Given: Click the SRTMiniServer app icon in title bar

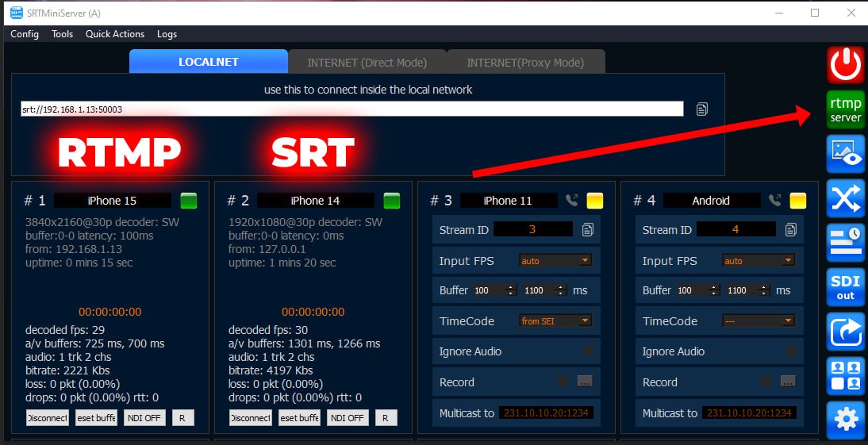Looking at the screenshot, I should coord(17,12).
